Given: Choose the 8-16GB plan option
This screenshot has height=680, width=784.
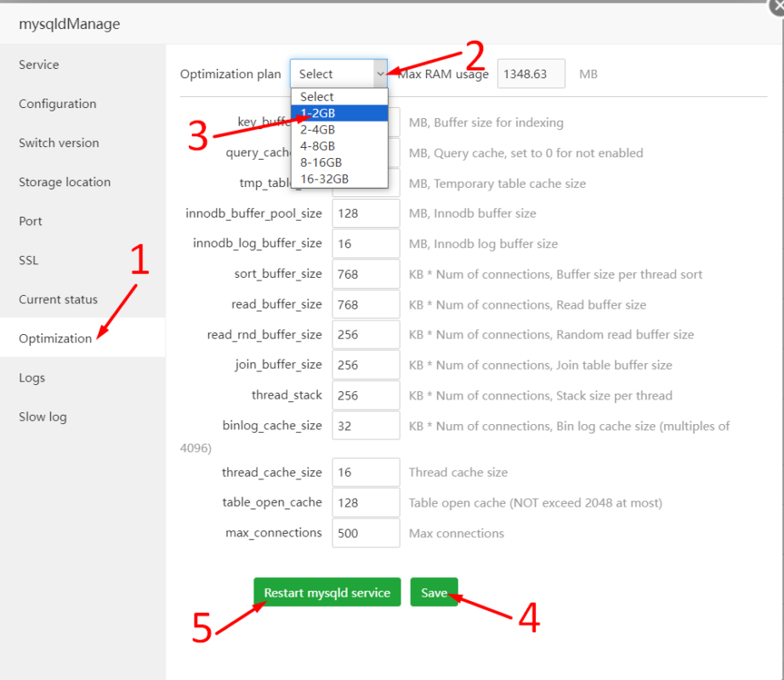Looking at the screenshot, I should tap(338, 162).
